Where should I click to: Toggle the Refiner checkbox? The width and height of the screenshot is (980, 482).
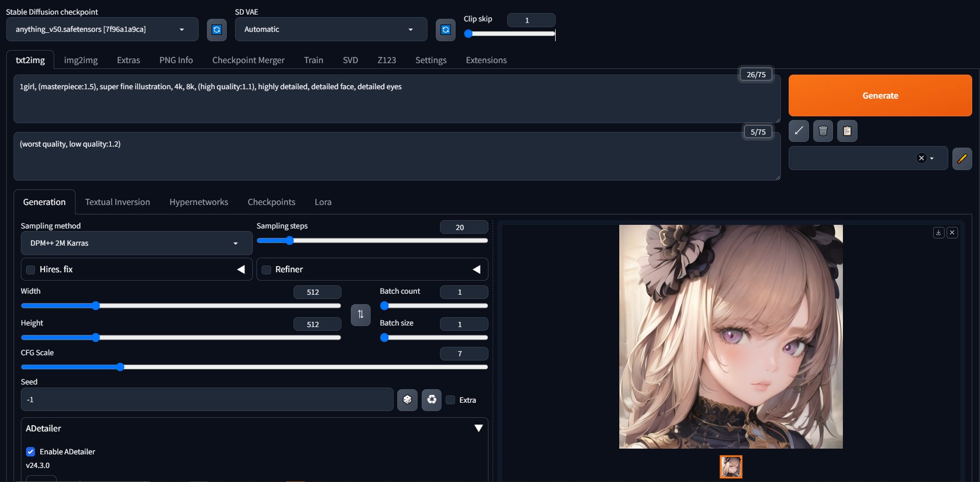266,270
